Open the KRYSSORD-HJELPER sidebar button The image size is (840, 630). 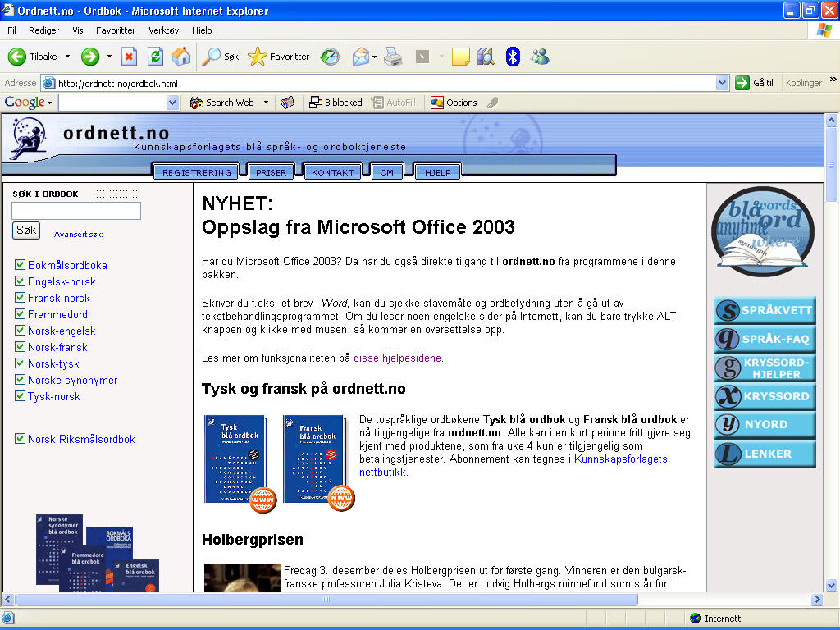[765, 367]
